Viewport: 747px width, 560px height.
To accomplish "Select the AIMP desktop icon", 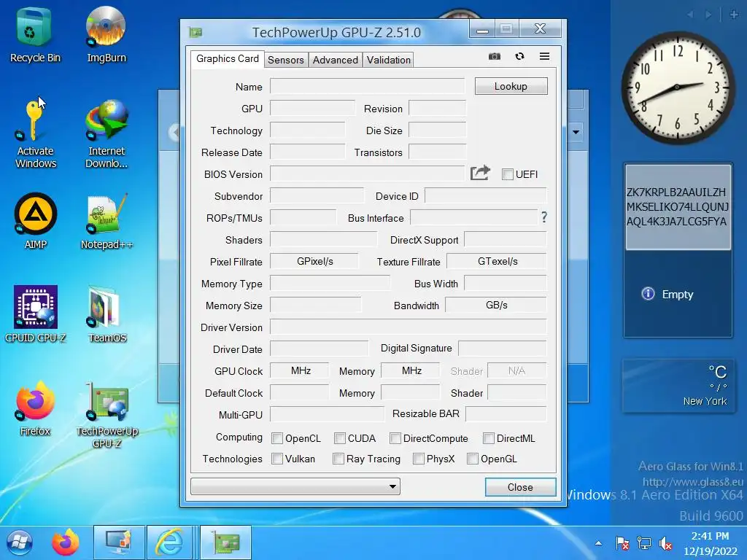I will (x=35, y=221).
